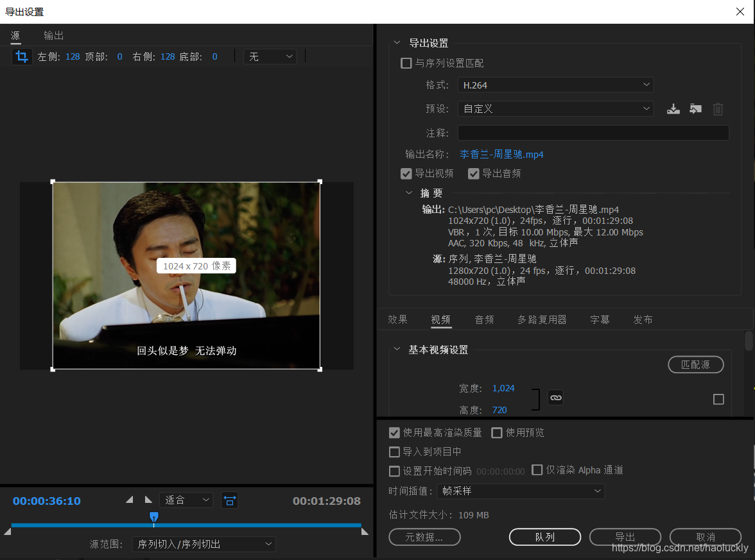Enable match sequence settings checkbox

[x=406, y=63]
